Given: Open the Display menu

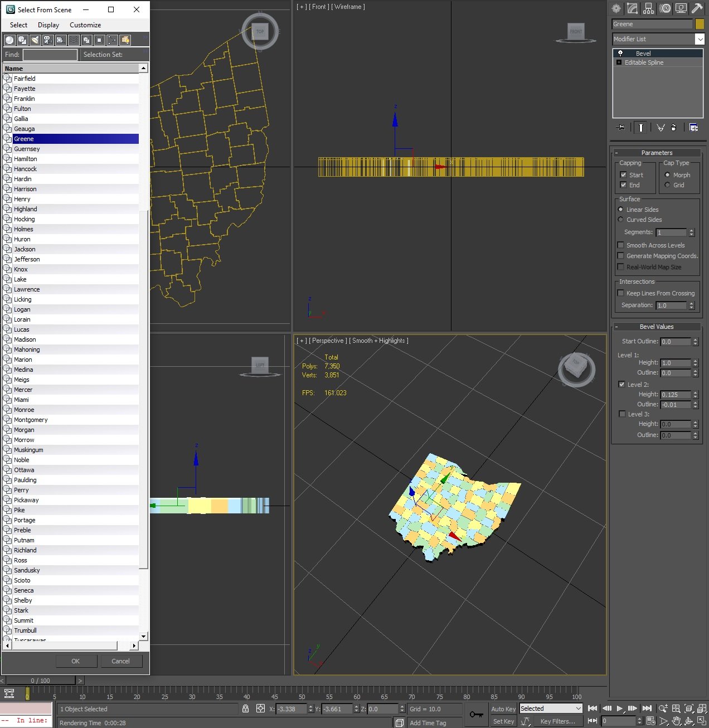Looking at the screenshot, I should [48, 25].
